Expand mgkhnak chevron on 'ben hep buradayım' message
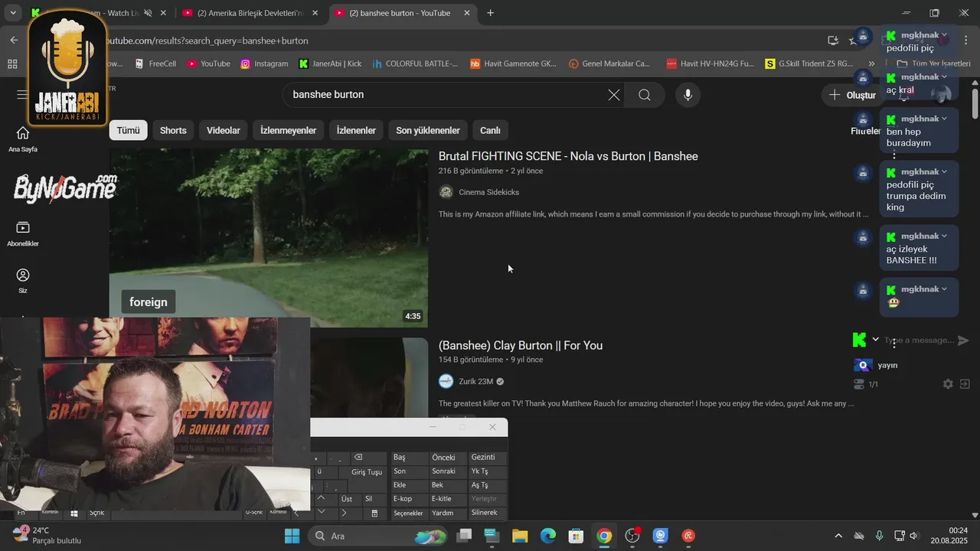The width and height of the screenshot is (980, 551). click(944, 119)
